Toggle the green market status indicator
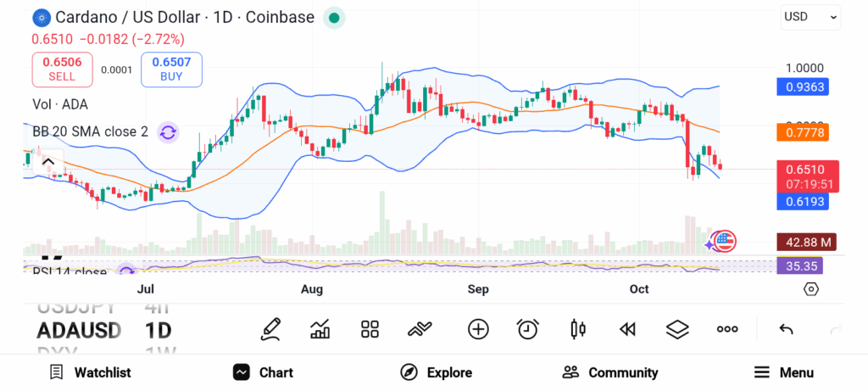 [x=334, y=17]
